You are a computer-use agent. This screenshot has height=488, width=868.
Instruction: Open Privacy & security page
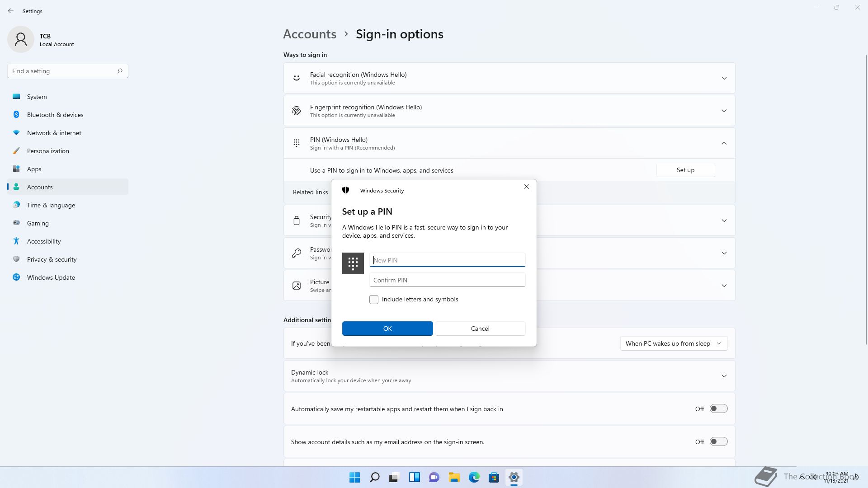68,259
